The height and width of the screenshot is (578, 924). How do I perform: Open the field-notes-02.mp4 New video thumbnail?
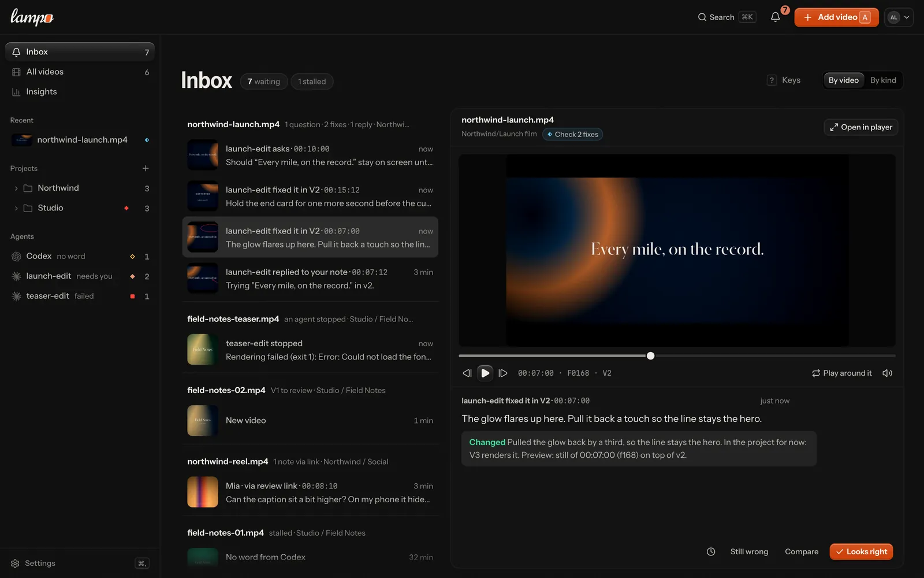pos(203,421)
